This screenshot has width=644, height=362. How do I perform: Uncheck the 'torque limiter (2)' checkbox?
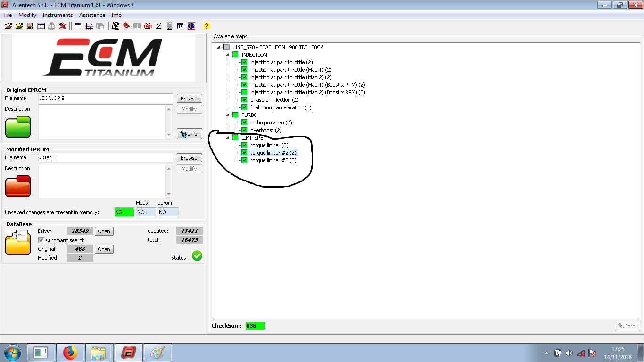pos(244,145)
